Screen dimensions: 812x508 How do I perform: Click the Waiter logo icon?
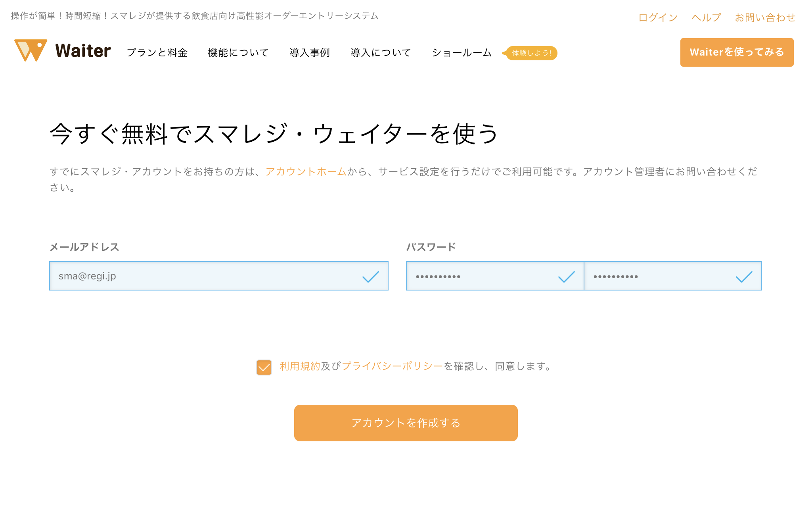(31, 50)
